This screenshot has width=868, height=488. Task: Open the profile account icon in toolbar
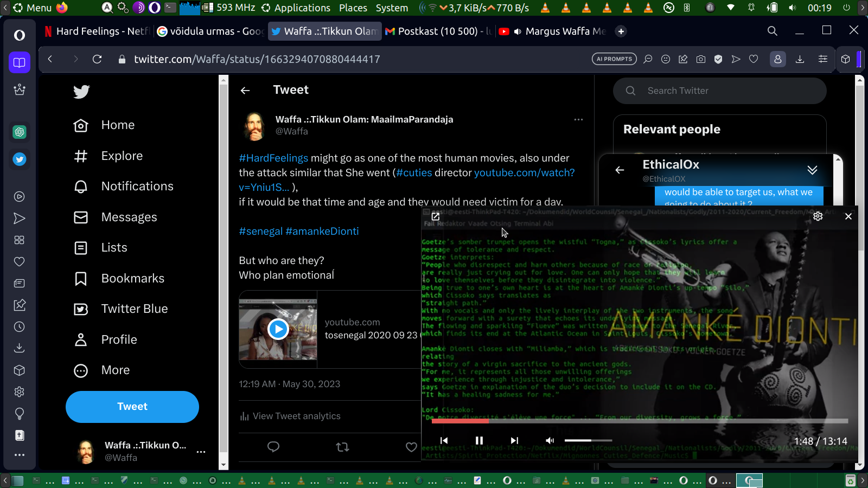click(x=778, y=59)
